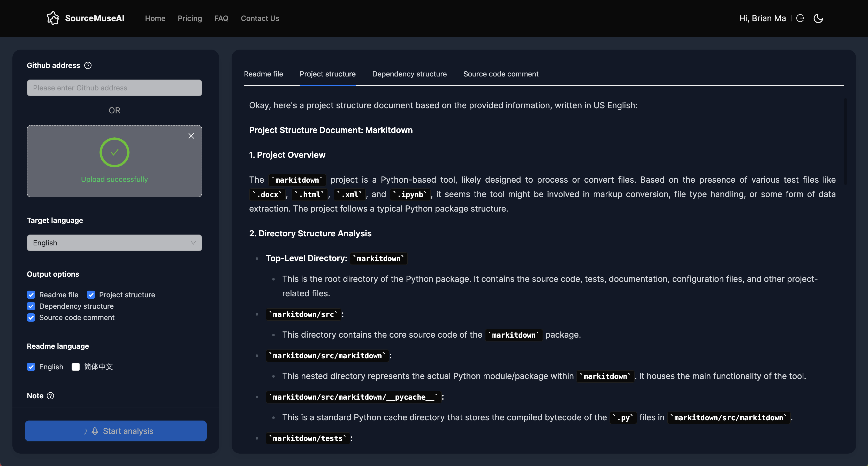The height and width of the screenshot is (466, 868).
Task: Remove the uploaded file via the X icon
Action: point(191,136)
